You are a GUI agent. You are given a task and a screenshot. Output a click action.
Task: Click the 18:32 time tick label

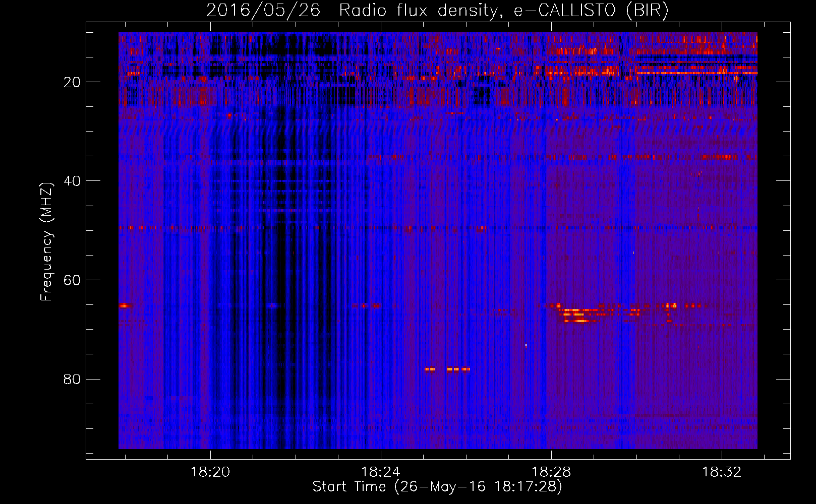coord(722,472)
